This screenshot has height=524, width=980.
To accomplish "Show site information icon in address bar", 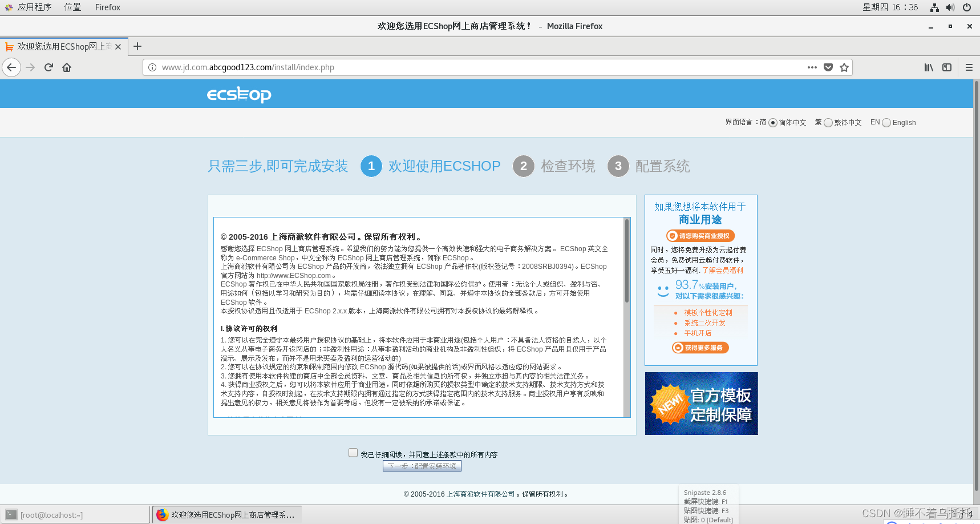I will (152, 67).
